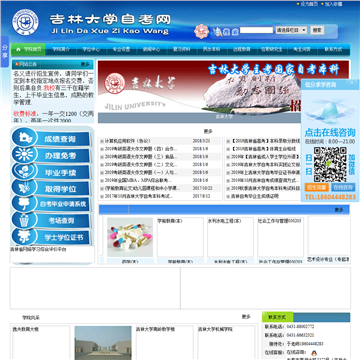This screenshot has width=360, height=360.
Task: Click the blue 在线咨询 button in popup
Action: 344,187
